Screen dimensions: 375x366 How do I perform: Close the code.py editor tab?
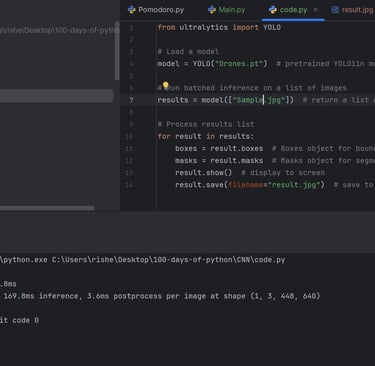tap(316, 10)
